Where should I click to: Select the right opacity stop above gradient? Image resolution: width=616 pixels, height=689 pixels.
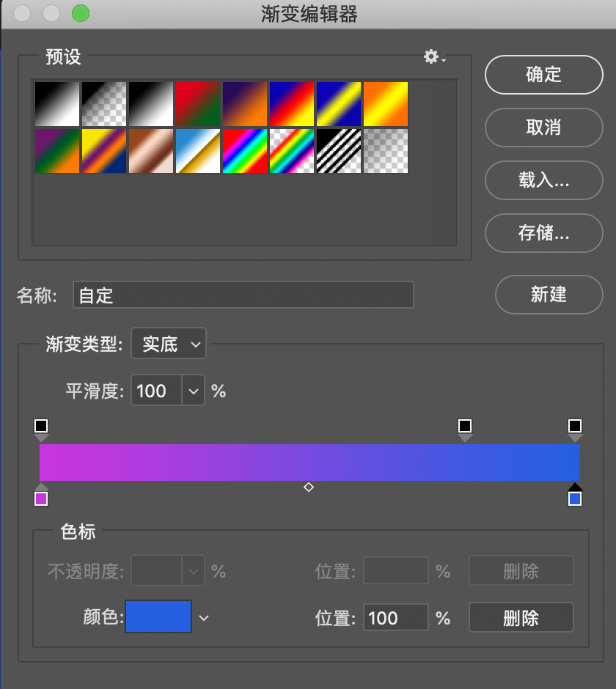(x=575, y=430)
